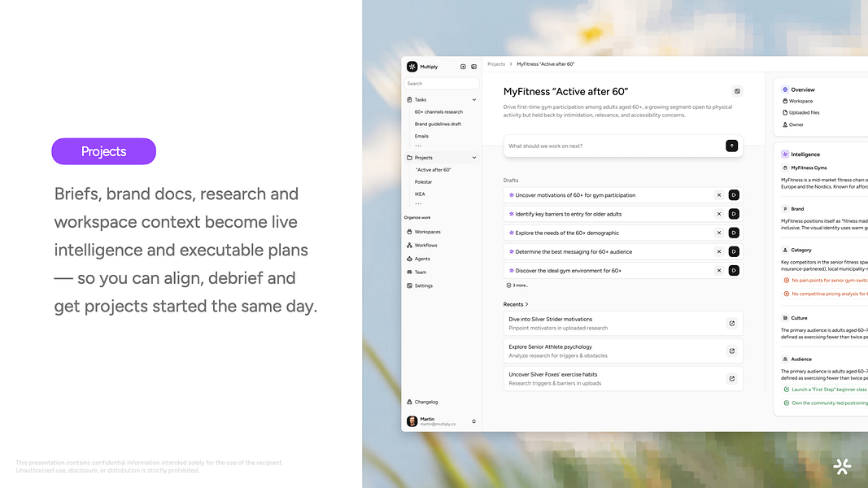Open Uploaded files in the Overview panel

coord(801,113)
